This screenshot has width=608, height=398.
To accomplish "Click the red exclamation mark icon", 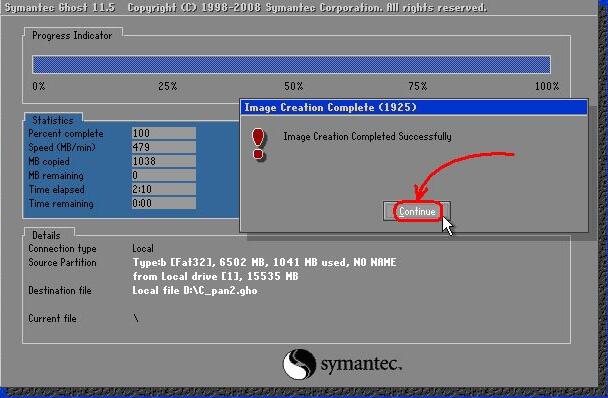I will click(258, 144).
